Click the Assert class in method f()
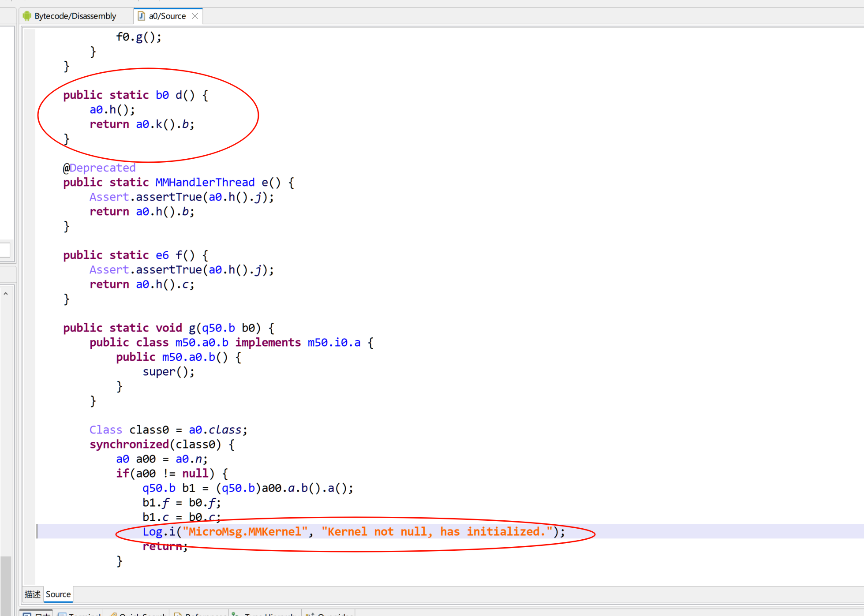 [109, 270]
